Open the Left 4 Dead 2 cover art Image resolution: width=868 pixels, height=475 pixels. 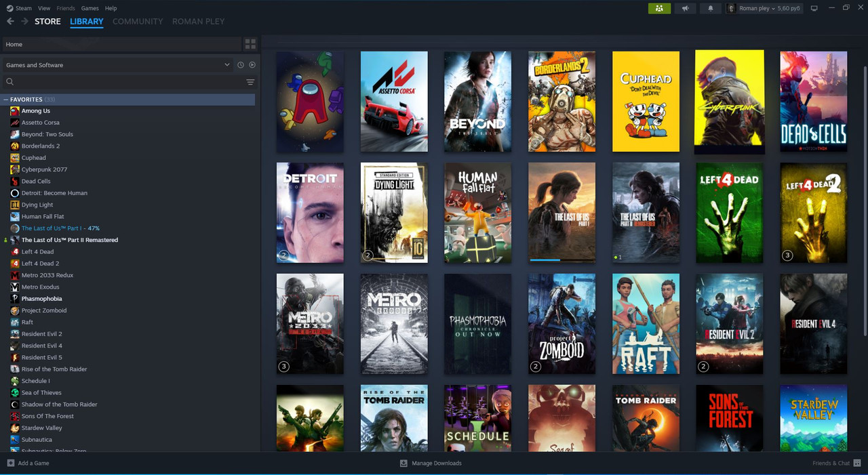(814, 213)
